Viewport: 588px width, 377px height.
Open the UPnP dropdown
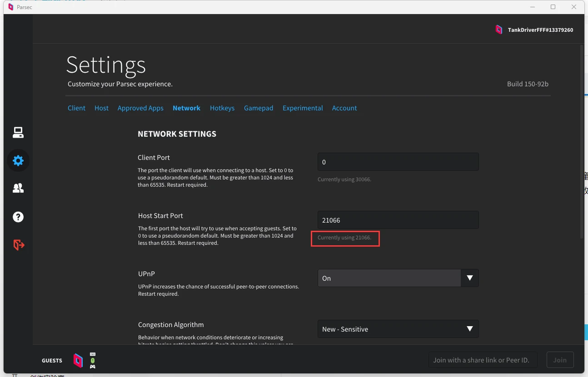[389, 278]
